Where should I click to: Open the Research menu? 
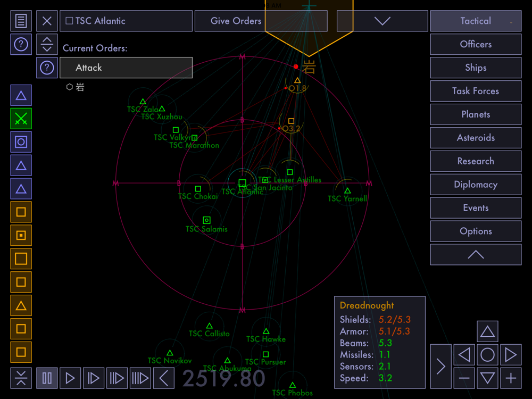476,161
